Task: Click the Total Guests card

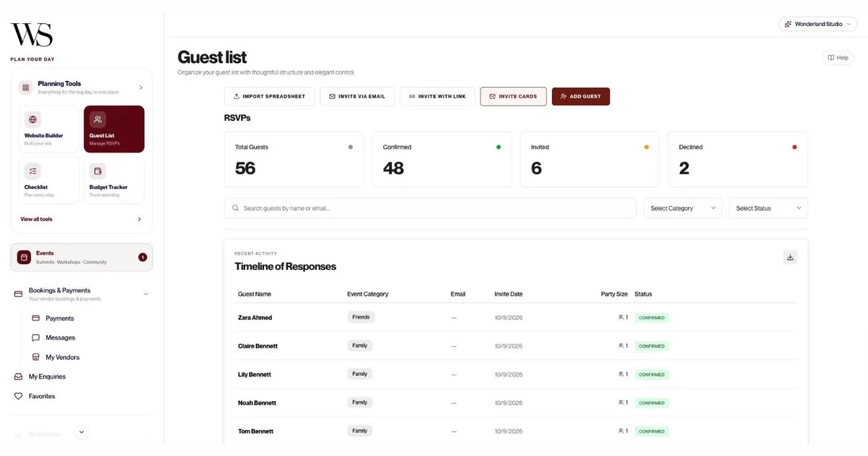Action: pos(294,159)
